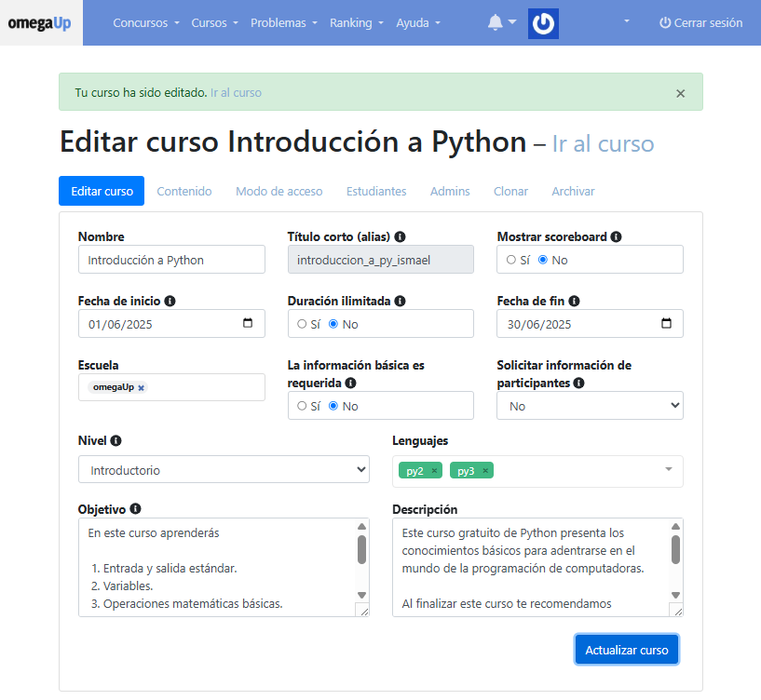
Task: Dismiss the course edited success alert
Action: coord(680,93)
